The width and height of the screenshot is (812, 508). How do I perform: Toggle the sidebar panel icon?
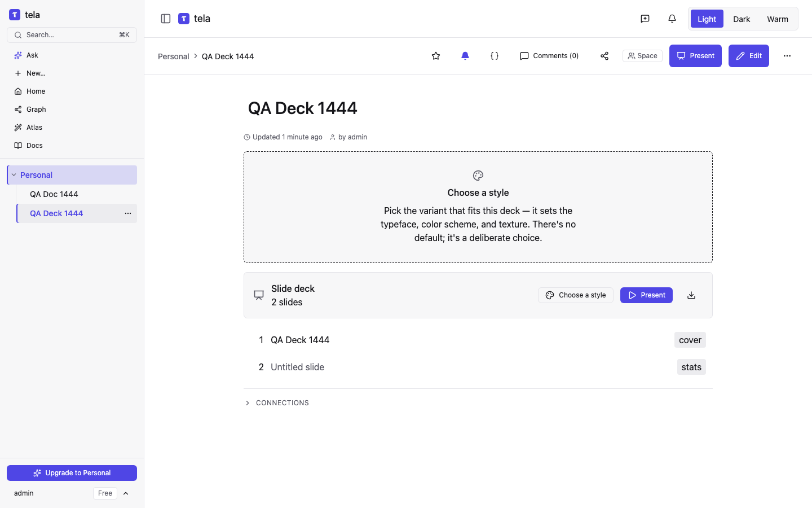(x=166, y=19)
